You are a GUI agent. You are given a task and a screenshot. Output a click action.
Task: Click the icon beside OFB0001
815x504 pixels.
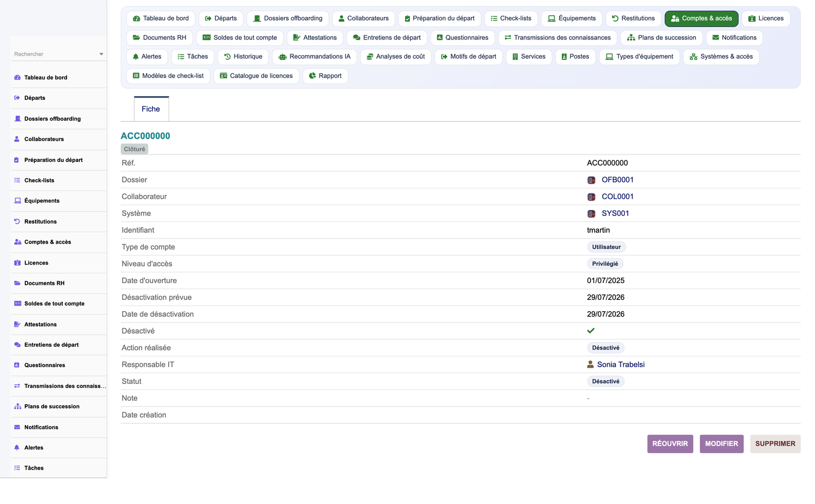point(591,180)
